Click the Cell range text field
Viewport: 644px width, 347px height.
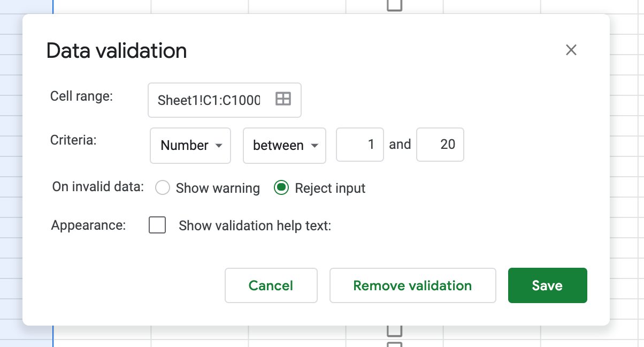(209, 100)
